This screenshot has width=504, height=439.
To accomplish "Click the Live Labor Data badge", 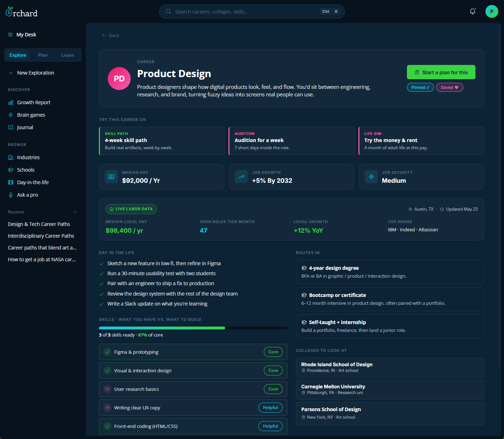I will [131, 209].
